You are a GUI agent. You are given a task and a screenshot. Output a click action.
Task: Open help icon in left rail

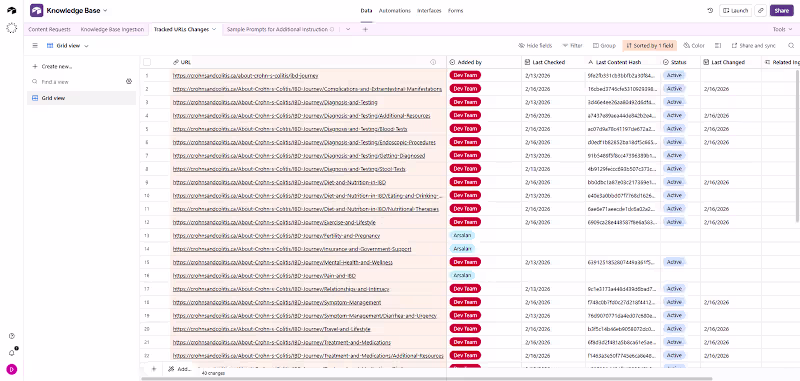click(x=11, y=336)
